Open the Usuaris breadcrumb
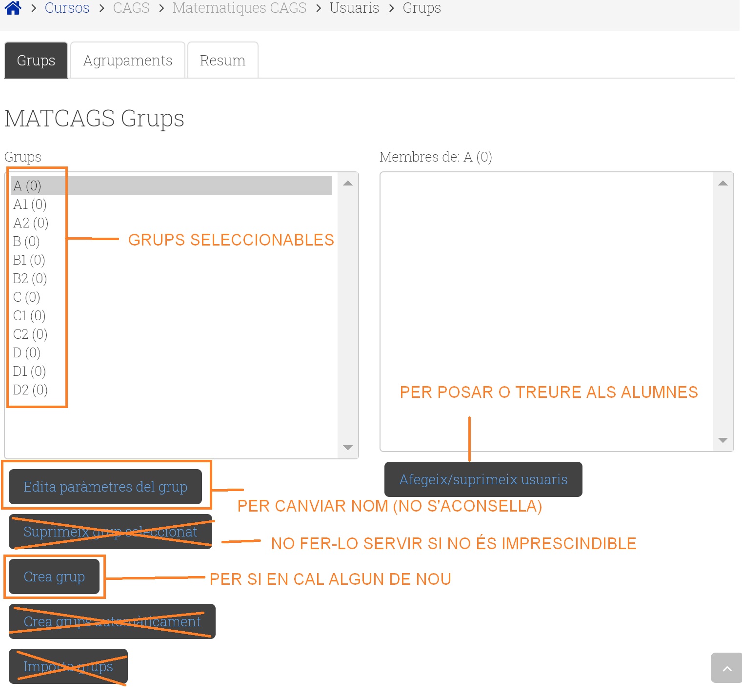The height and width of the screenshot is (700, 742). tap(354, 8)
